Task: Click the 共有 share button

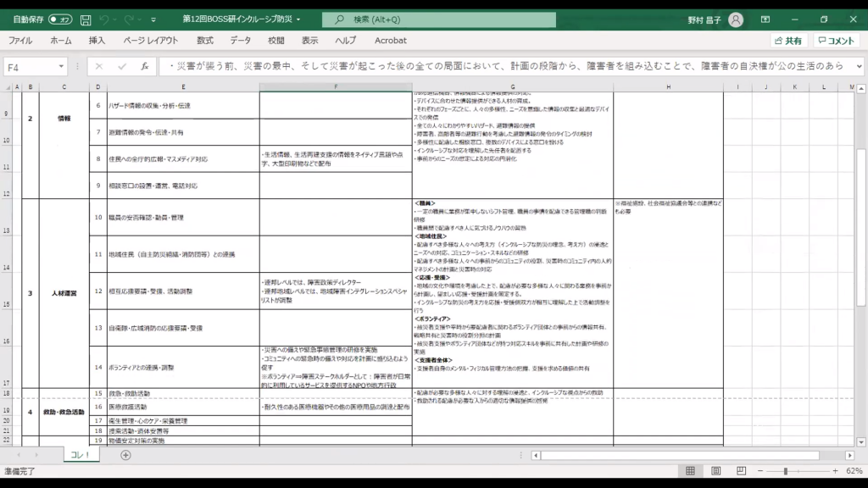Action: [x=788, y=40]
